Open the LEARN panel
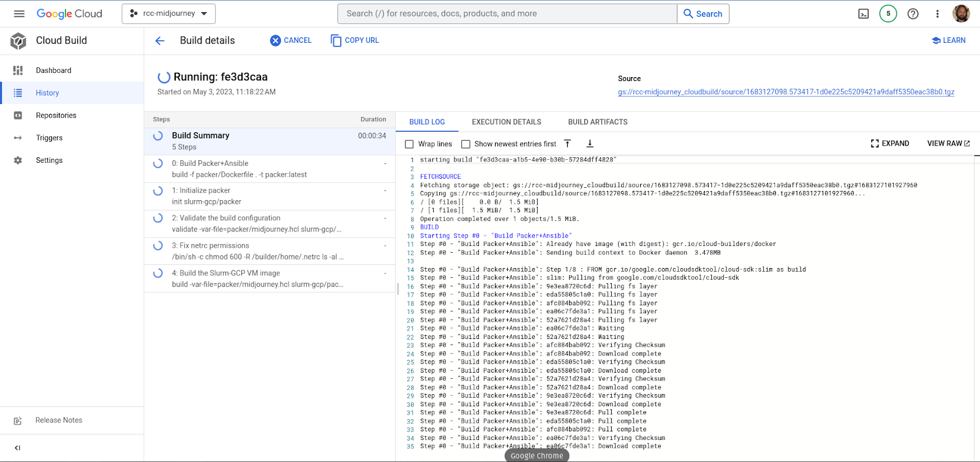980x462 pixels. coord(948,40)
